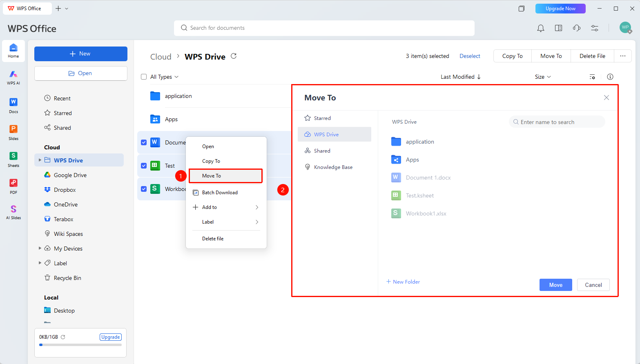The height and width of the screenshot is (364, 640).
Task: Click the info icon beside Size column
Action: point(610,77)
